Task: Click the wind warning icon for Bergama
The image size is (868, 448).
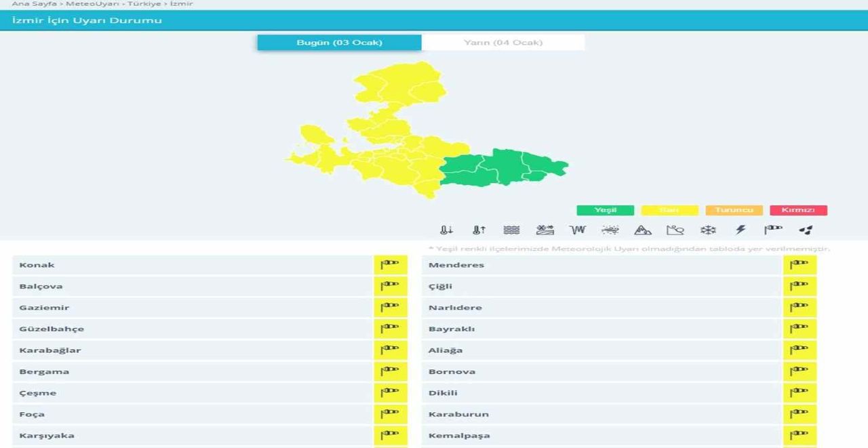Action: pyautogui.click(x=390, y=371)
